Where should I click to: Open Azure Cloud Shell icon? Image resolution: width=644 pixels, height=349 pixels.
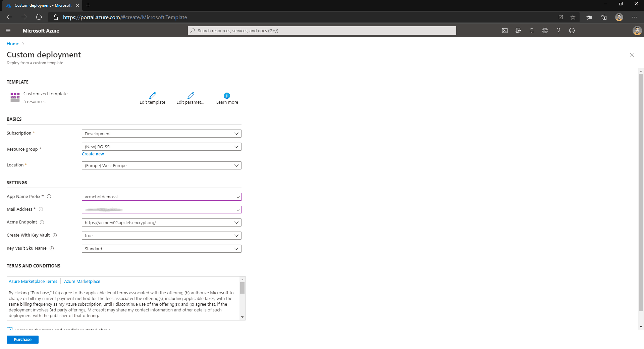[504, 31]
